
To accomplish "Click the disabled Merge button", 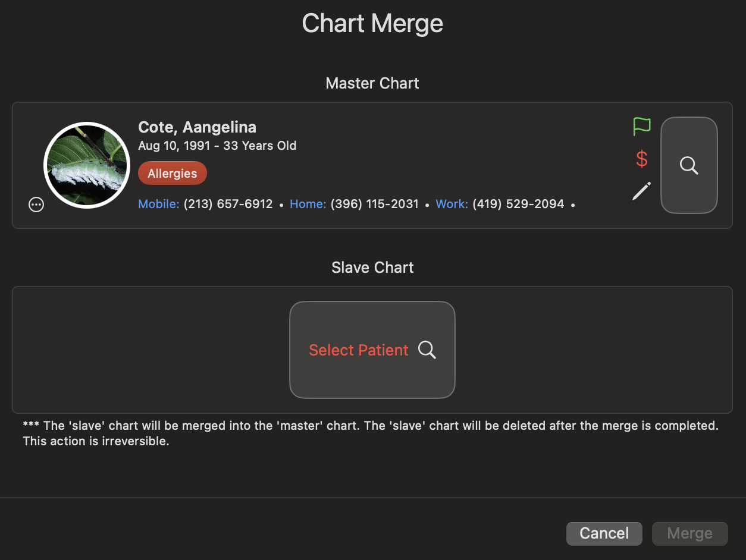I will point(690,533).
